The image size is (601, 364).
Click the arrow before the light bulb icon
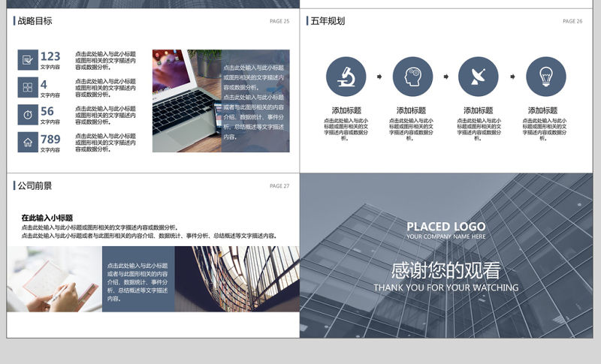[512, 77]
